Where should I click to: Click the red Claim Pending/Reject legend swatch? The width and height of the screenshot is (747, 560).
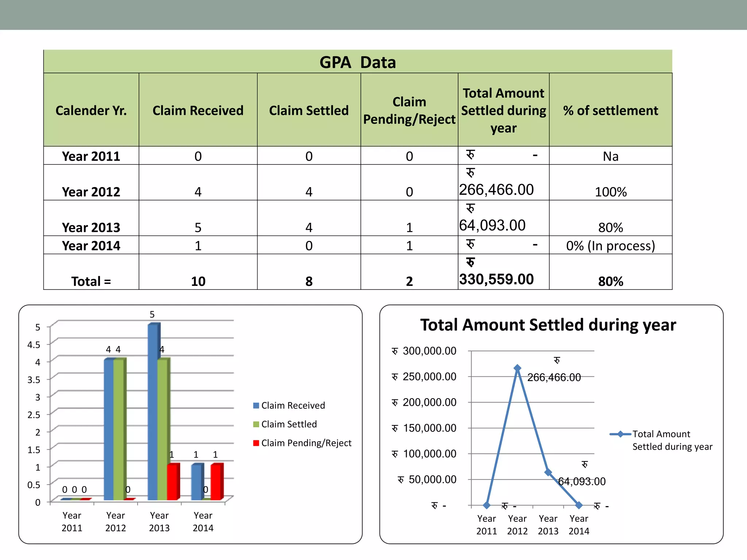click(256, 443)
